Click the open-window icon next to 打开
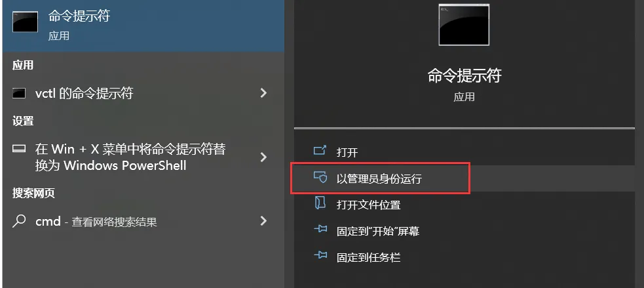Viewport: 644px width, 288px height. [320, 150]
